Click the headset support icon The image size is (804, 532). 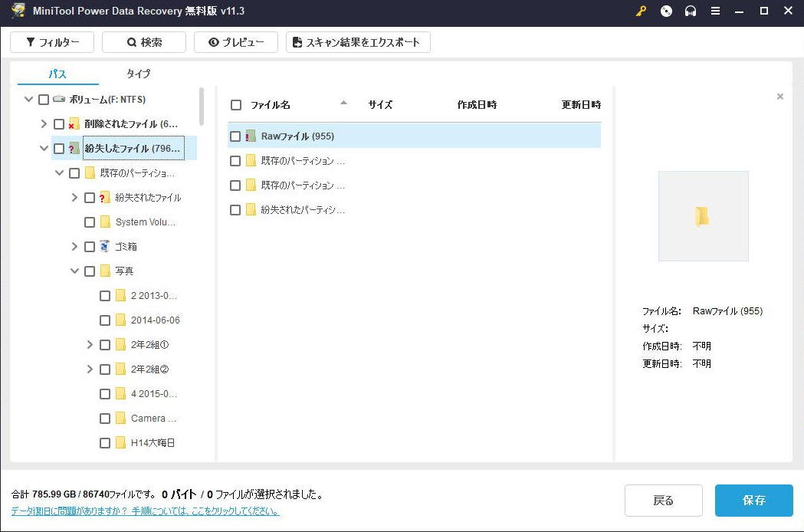[691, 11]
